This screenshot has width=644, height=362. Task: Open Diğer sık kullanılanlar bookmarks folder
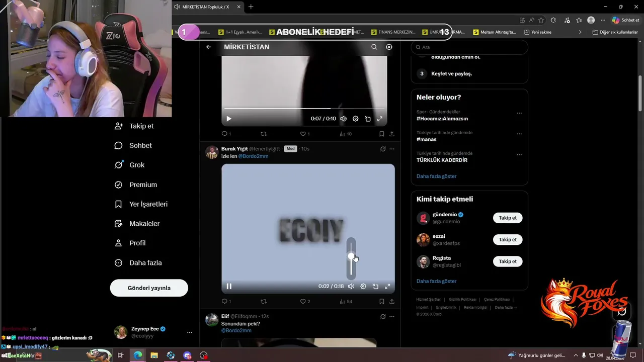(615, 32)
